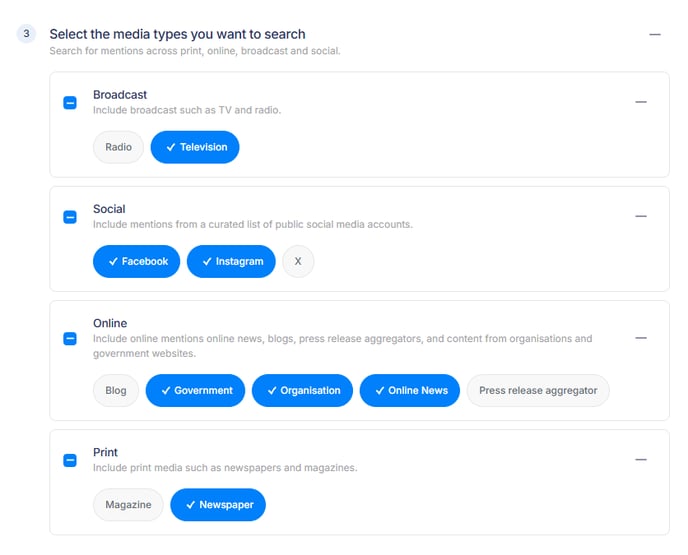Deselect the Television chip
Image resolution: width=688 pixels, height=555 pixels.
click(195, 147)
